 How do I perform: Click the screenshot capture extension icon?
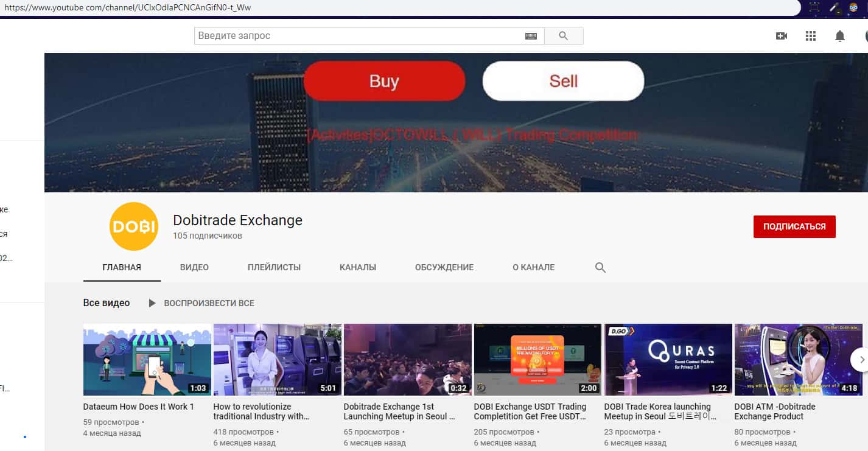coord(814,8)
